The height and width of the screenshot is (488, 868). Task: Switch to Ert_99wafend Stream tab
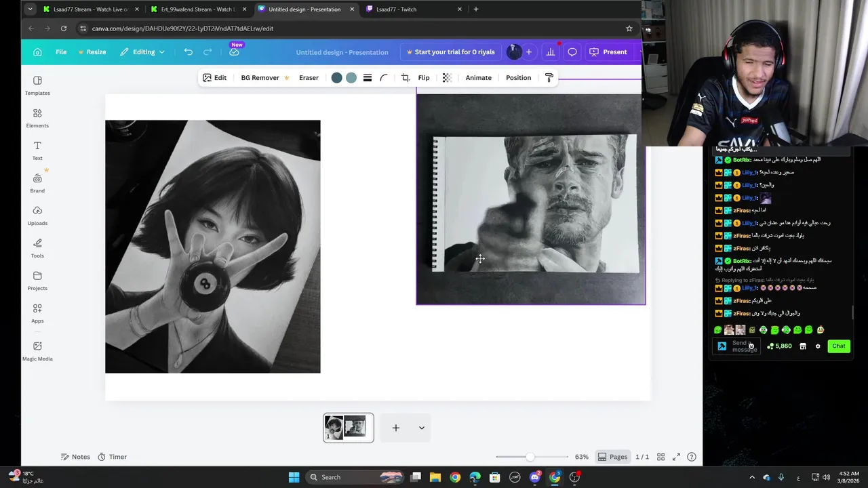pyautogui.click(x=199, y=9)
